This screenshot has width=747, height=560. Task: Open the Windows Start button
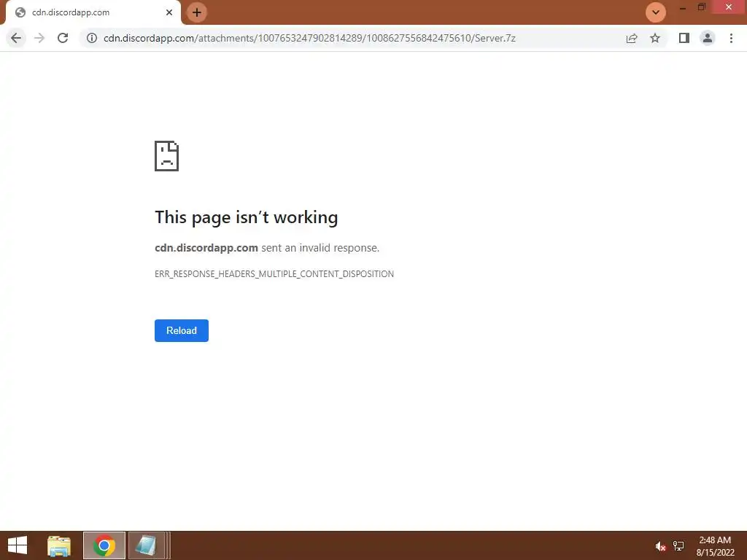(18, 545)
